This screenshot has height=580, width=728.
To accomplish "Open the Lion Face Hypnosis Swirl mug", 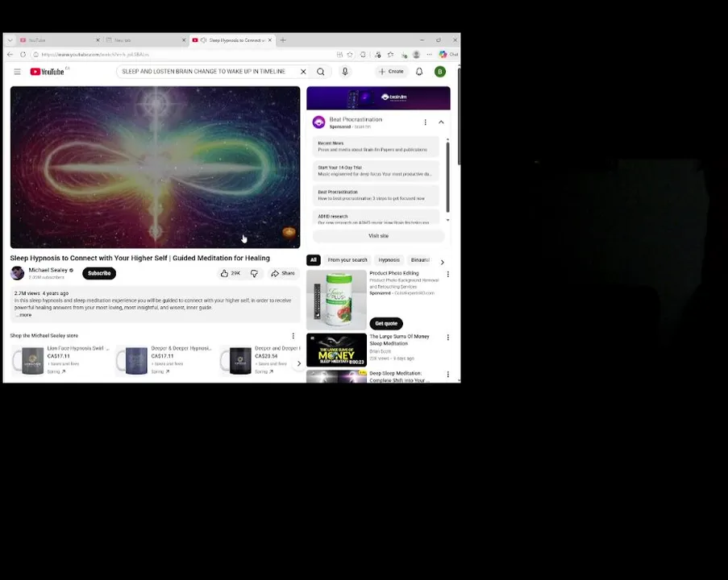I will tap(61, 360).
